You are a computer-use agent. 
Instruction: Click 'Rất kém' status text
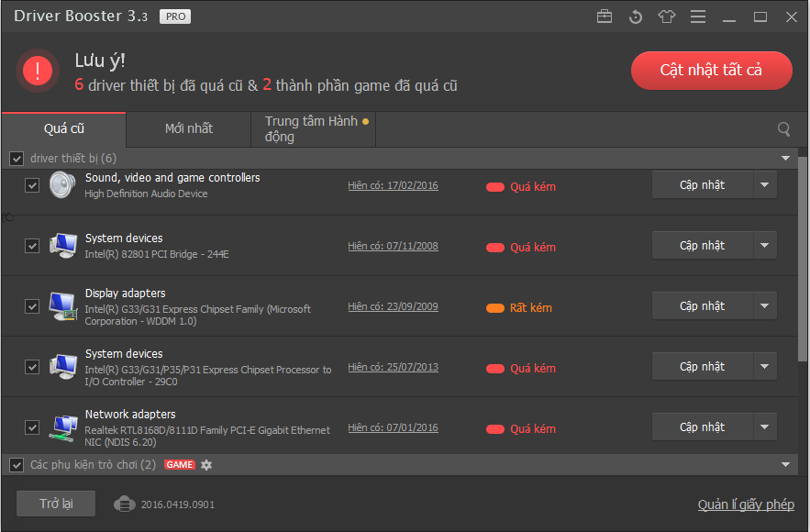coord(531,308)
